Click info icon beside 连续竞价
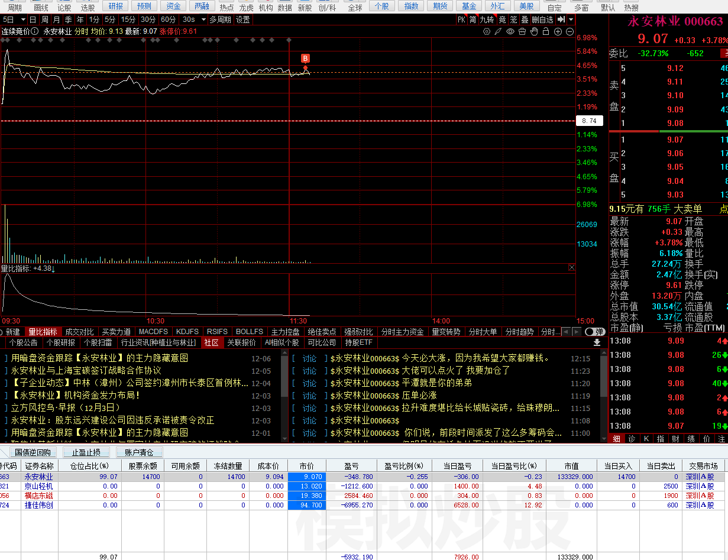The image size is (728, 560). (35, 31)
